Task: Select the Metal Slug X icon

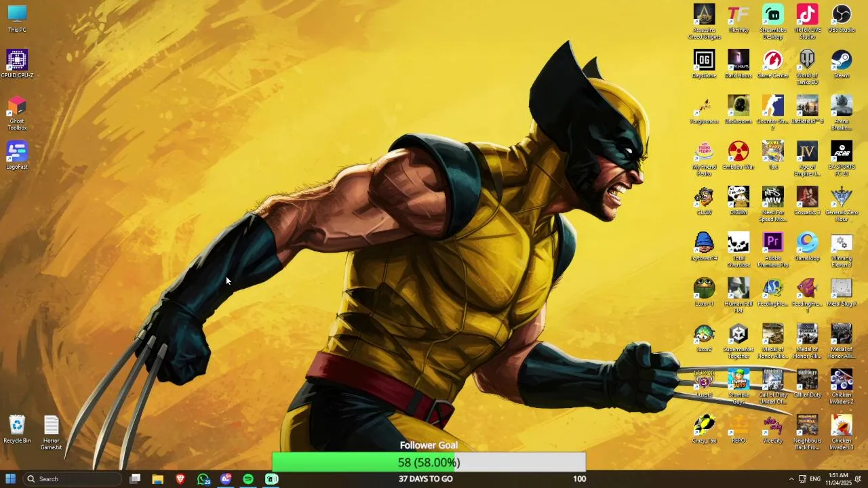Action: pos(842,292)
